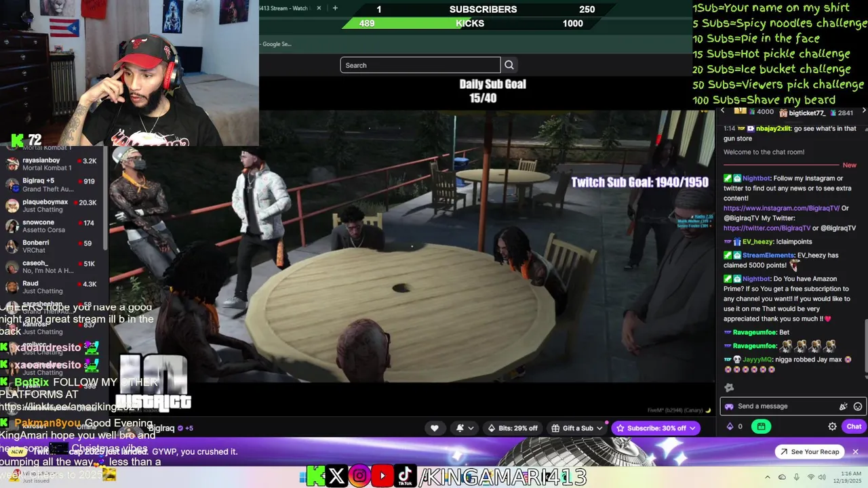Click the bits balance diamond icon
868x488 pixels.
click(x=730, y=427)
